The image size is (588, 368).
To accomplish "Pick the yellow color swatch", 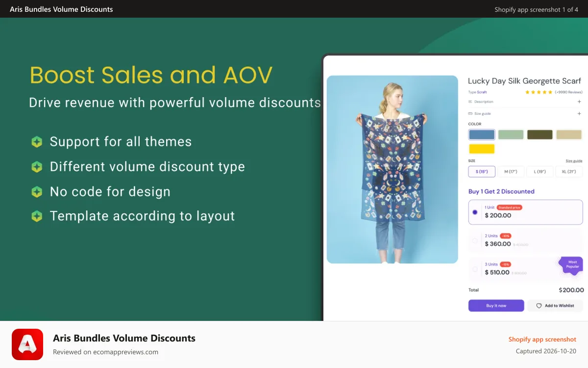I will click(x=482, y=149).
